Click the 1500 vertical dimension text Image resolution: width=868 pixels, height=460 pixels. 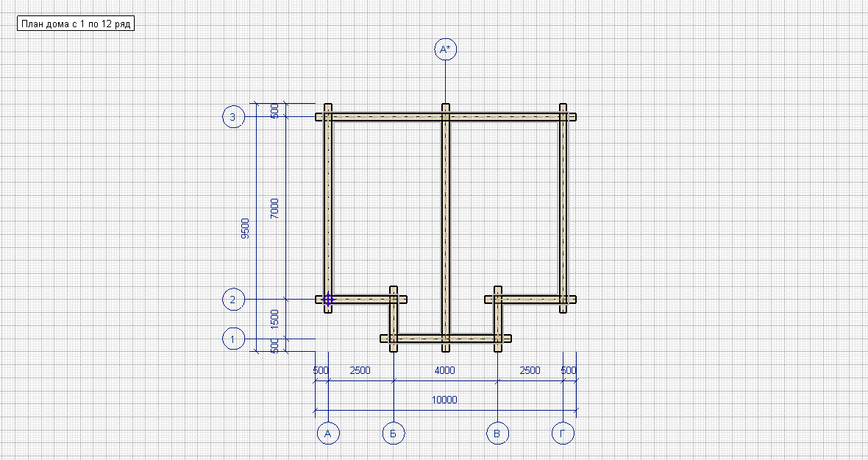tap(274, 319)
